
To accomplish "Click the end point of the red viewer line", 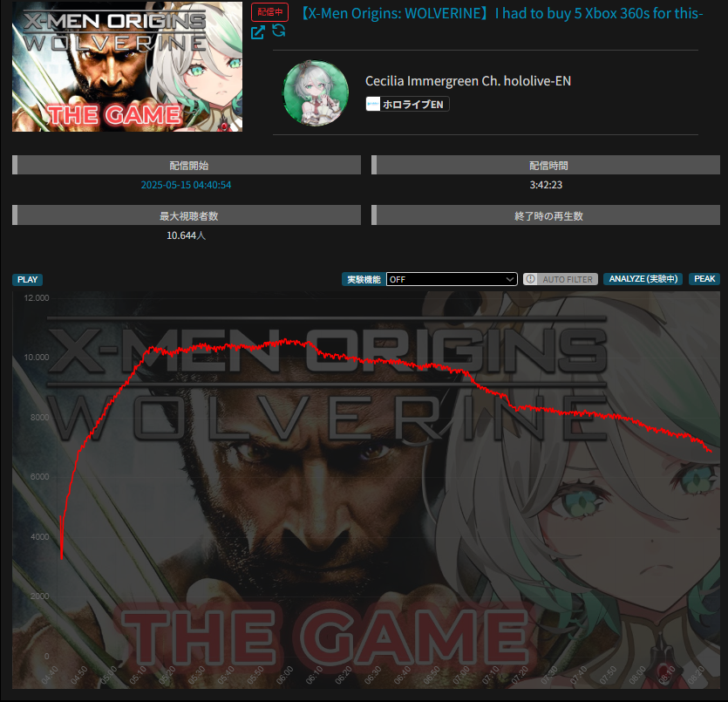I will pyautogui.click(x=711, y=451).
